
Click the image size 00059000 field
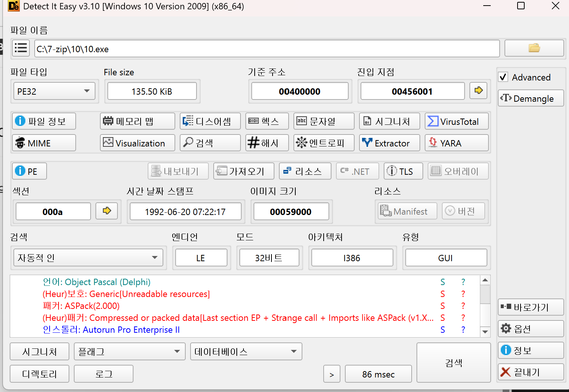coord(291,212)
